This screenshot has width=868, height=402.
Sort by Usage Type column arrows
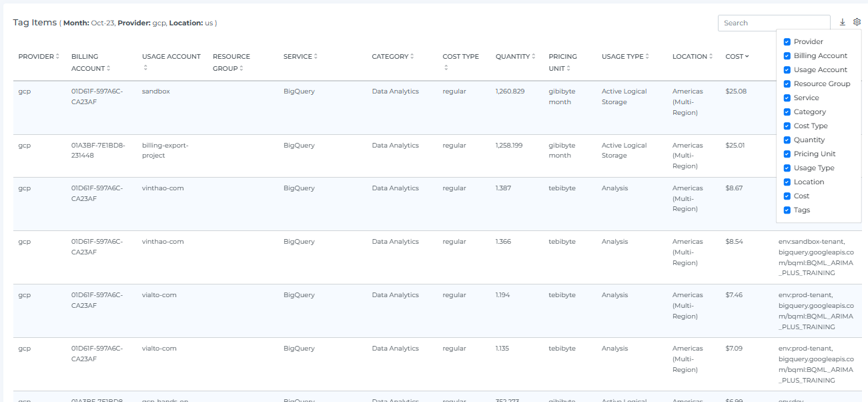click(647, 57)
